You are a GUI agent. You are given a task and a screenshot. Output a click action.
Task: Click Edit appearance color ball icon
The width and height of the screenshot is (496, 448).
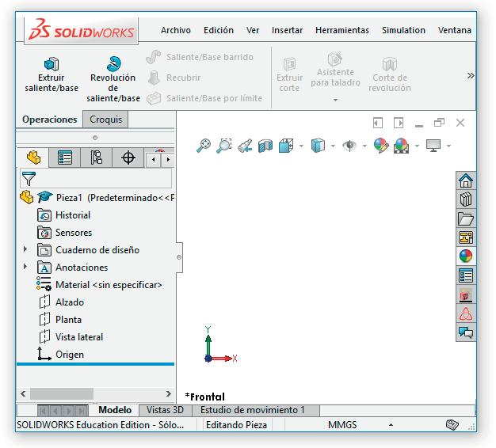coord(381,146)
